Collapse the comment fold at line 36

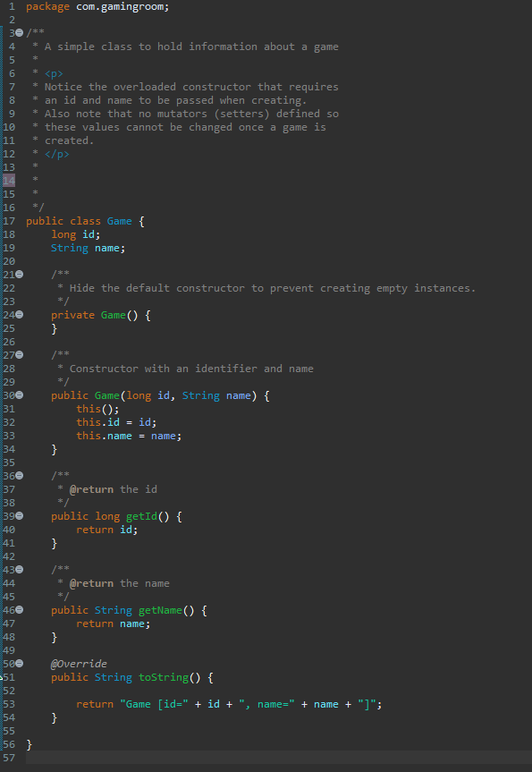pyautogui.click(x=20, y=476)
